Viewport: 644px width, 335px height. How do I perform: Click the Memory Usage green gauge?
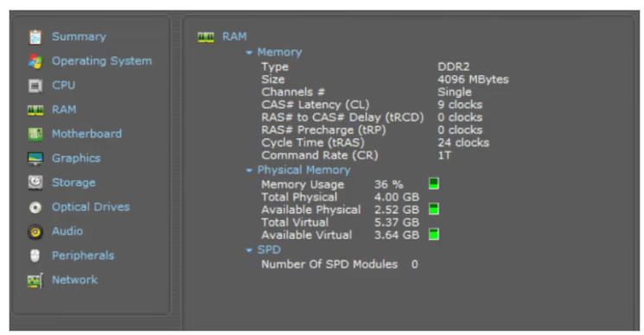(434, 183)
